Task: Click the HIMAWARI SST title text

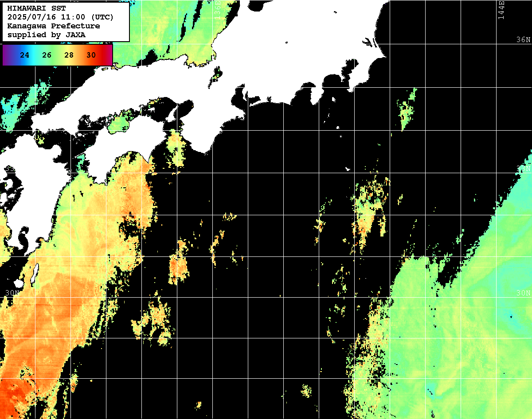Action: [36, 8]
